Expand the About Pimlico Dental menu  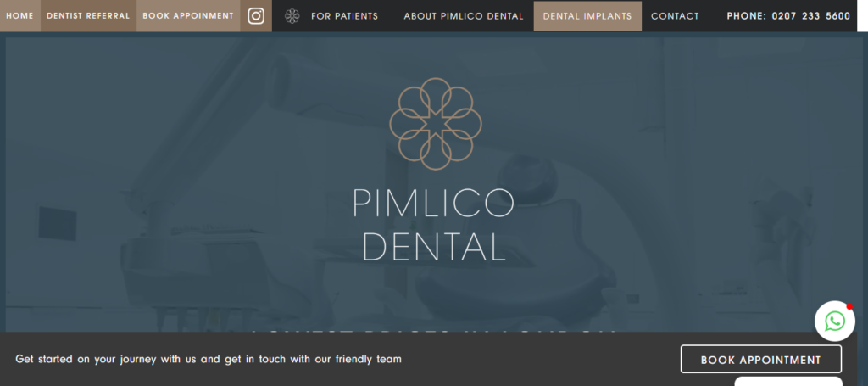point(464,17)
